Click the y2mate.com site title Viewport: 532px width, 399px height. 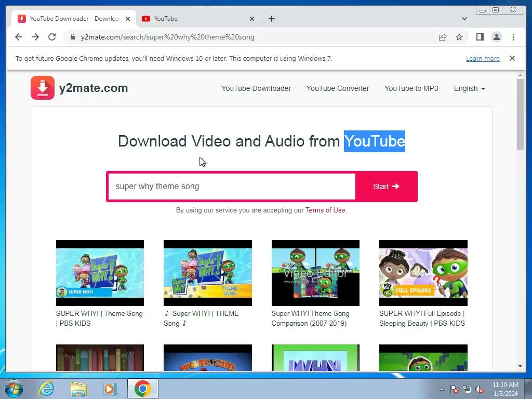[x=94, y=88]
